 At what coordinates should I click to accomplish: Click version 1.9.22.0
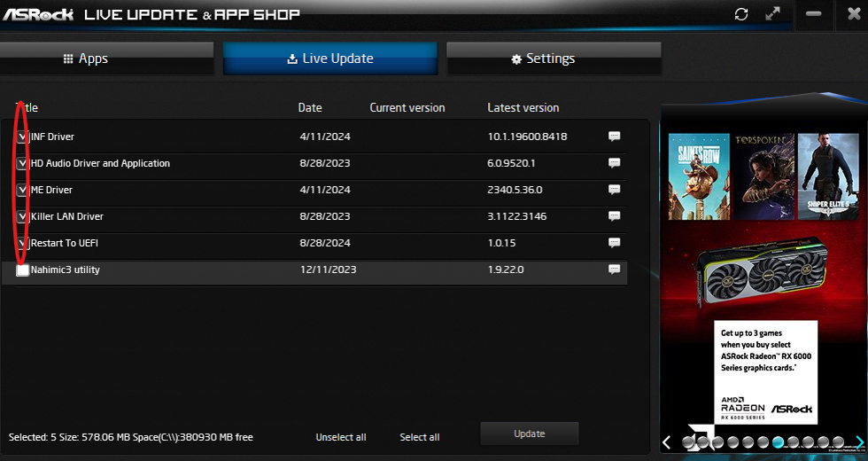[506, 270]
